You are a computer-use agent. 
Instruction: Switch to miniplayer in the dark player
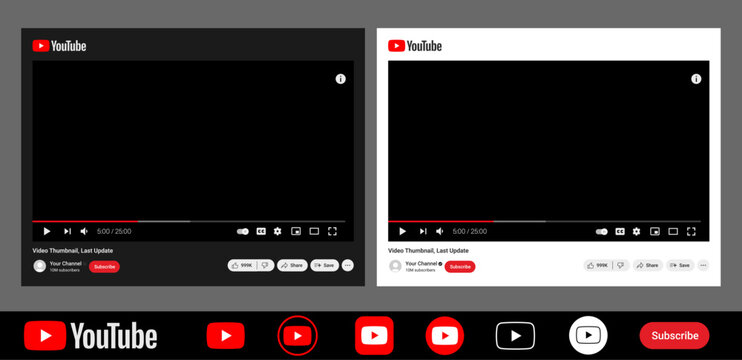296,231
